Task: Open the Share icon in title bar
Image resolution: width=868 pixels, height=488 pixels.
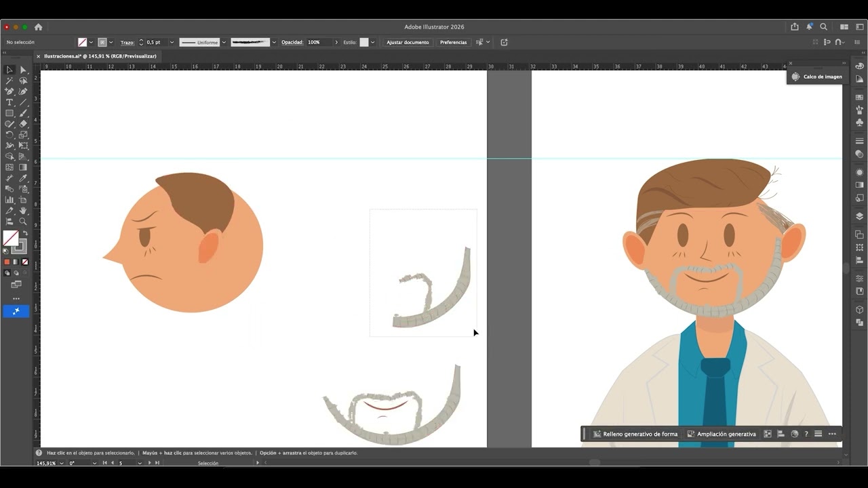Action: pyautogui.click(x=795, y=27)
